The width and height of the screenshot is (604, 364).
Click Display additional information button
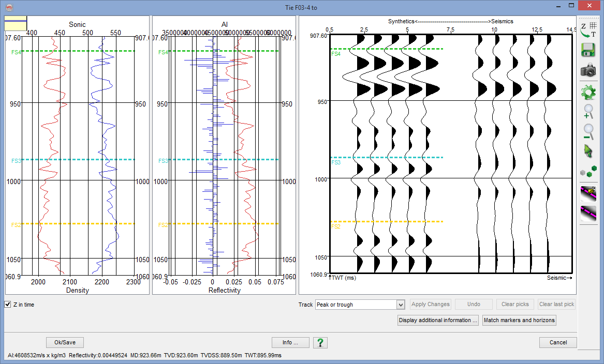point(438,320)
